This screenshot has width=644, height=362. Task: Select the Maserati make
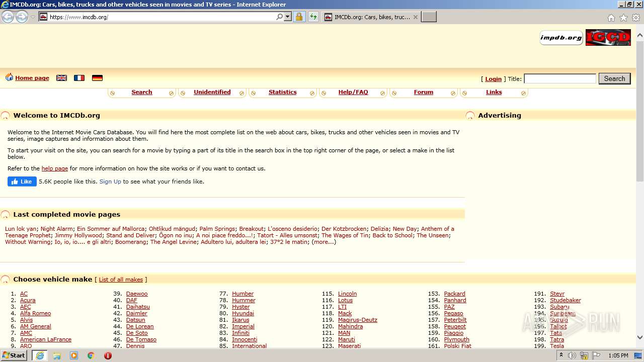pyautogui.click(x=349, y=346)
